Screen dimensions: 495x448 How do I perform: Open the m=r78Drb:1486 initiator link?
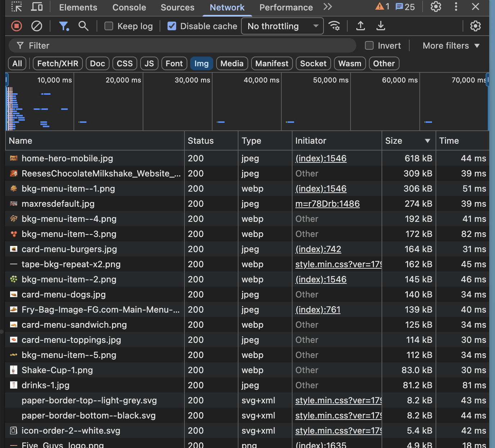[x=327, y=204]
